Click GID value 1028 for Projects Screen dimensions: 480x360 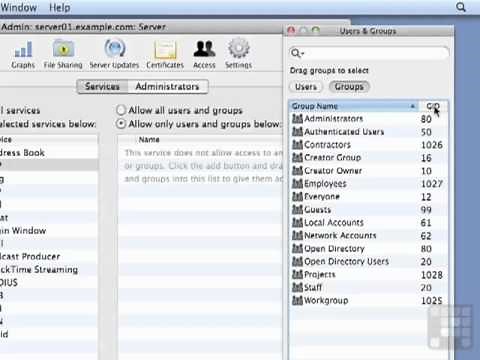[x=432, y=275]
